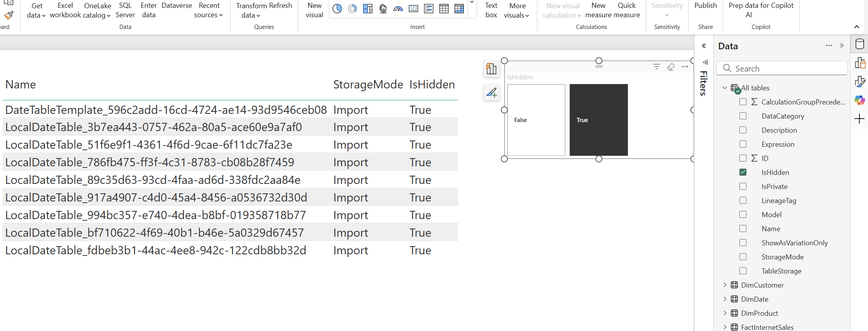The height and width of the screenshot is (331, 868).
Task: Open the Transform data menu
Action: tap(248, 11)
